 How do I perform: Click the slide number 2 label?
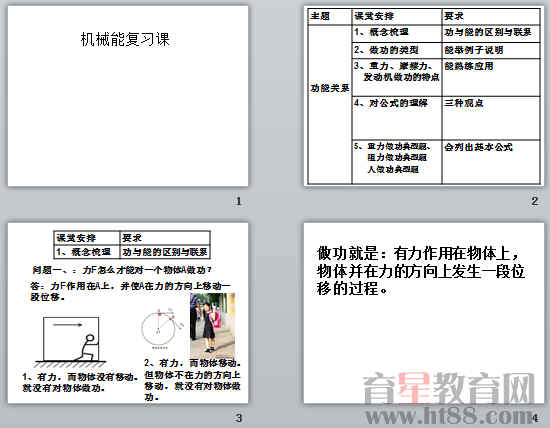[x=535, y=201]
